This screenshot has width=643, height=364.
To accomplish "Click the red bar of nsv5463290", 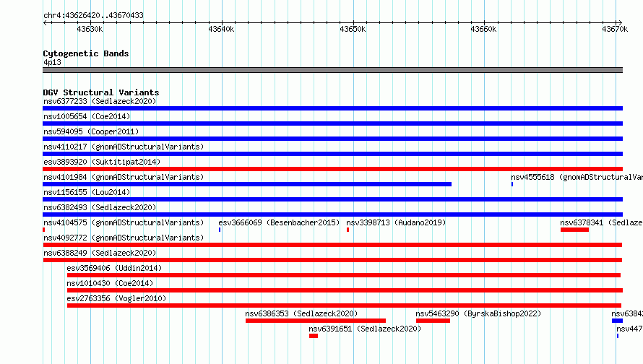I will click(433, 321).
